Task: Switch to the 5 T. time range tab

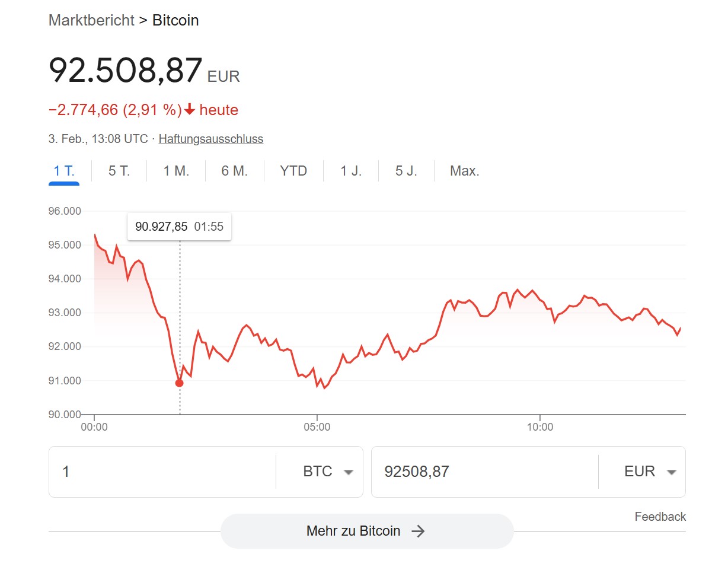Action: point(119,171)
